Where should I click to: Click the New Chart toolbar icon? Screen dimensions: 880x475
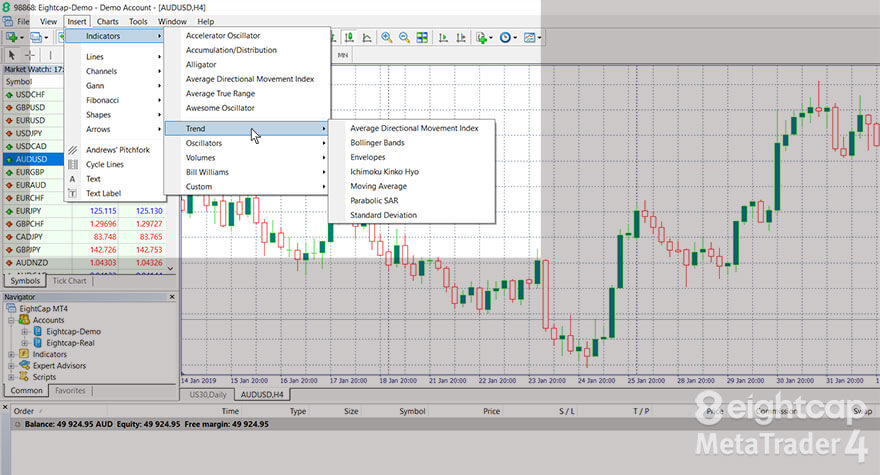click(11, 38)
